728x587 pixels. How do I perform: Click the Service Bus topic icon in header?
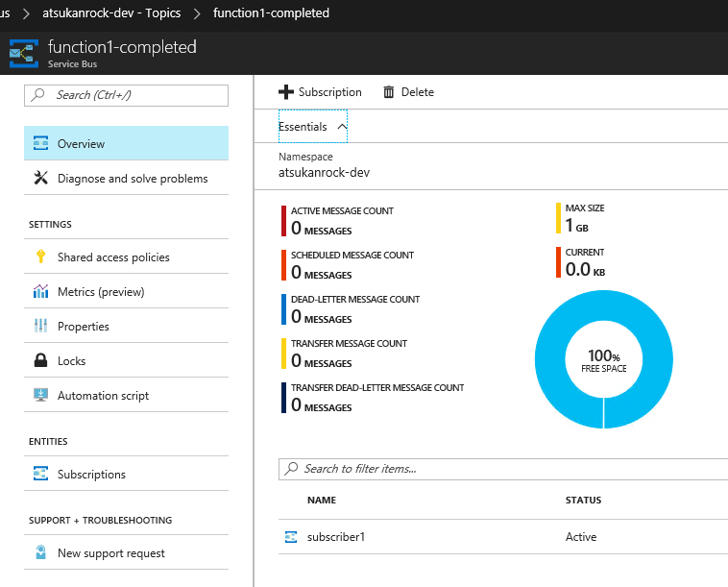tap(24, 54)
